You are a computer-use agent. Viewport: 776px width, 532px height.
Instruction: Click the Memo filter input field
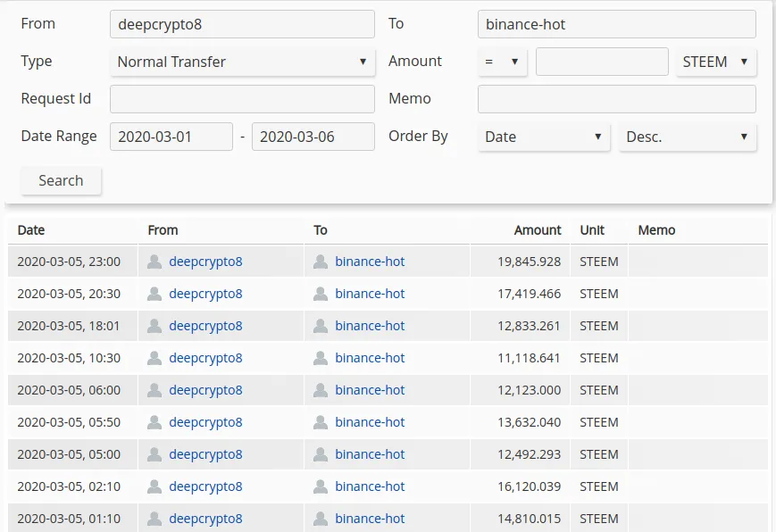[x=617, y=99]
